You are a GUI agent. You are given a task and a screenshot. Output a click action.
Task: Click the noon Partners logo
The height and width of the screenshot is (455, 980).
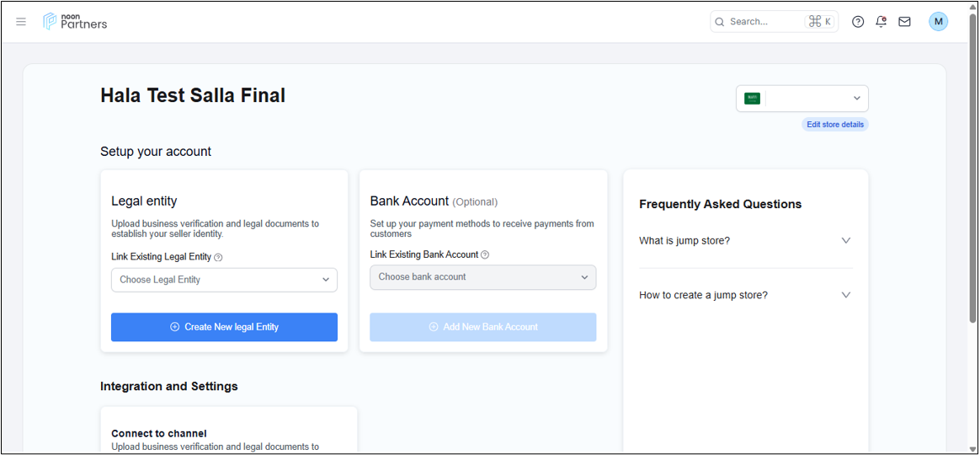(x=75, y=21)
